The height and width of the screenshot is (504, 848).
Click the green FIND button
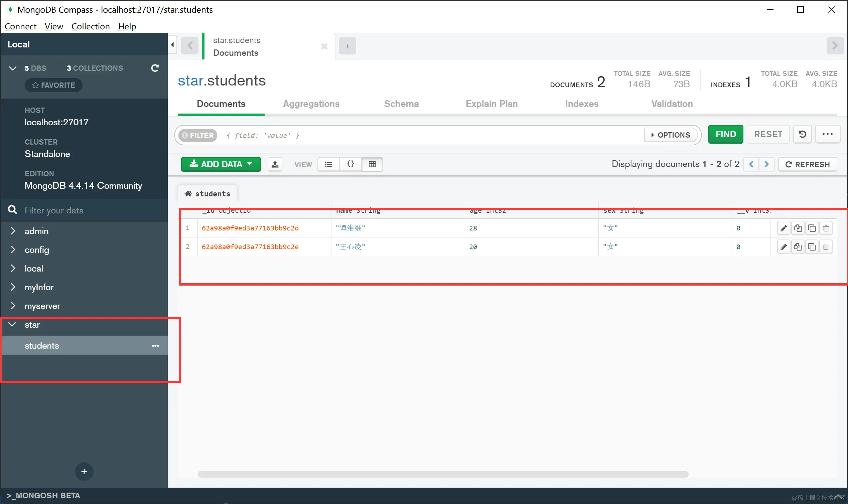click(725, 135)
